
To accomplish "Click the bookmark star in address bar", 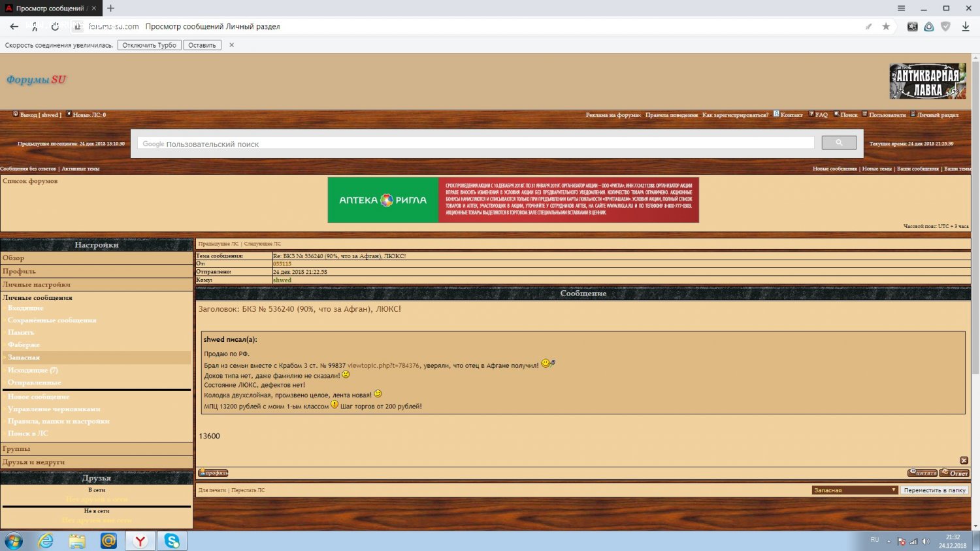I will [x=886, y=27].
